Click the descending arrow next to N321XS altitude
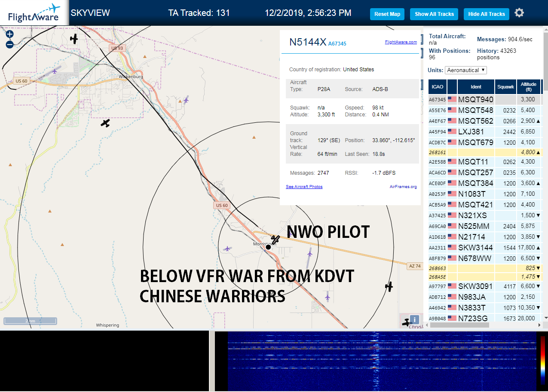This screenshot has width=548, height=392. pyautogui.click(x=539, y=216)
